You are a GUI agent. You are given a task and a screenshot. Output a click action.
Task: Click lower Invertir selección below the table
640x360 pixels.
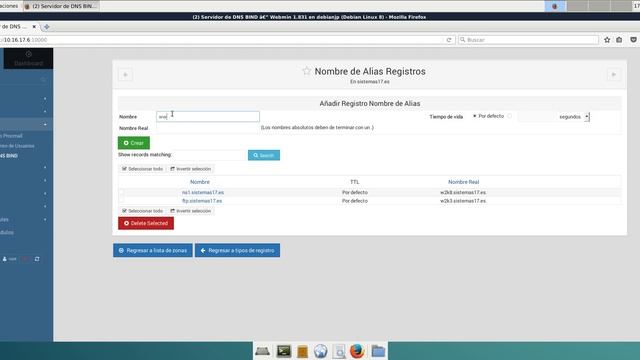click(191, 211)
